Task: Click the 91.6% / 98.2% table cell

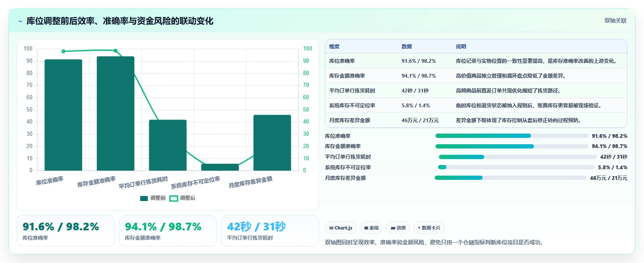Action: 418,61
